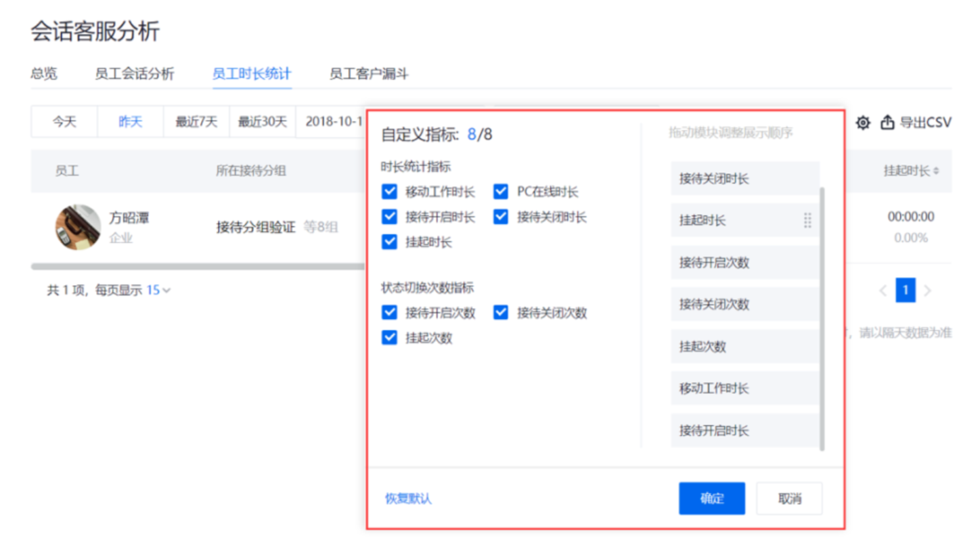The width and height of the screenshot is (980, 543).
Task: Click the employee name 方昭潭
Action: coord(129,218)
